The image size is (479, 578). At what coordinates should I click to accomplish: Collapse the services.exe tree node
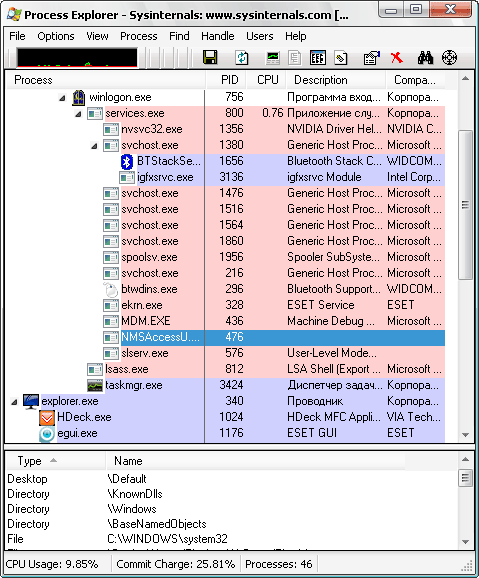tap(78, 114)
